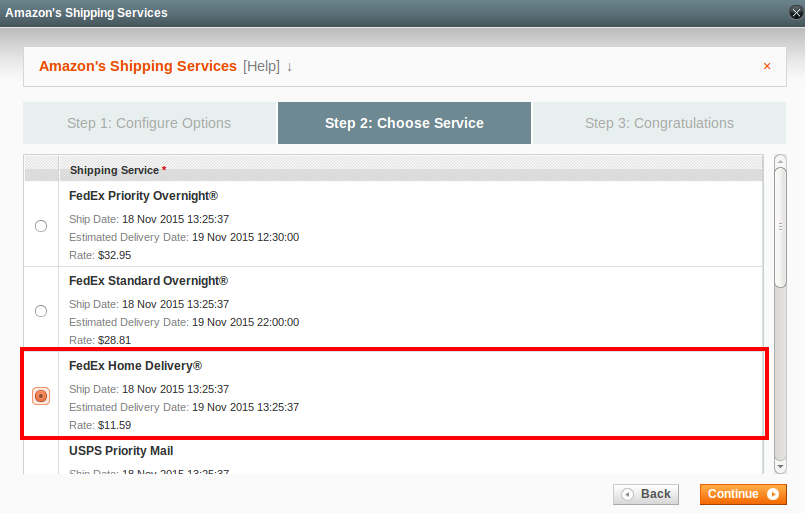
Task: Click the FedEx Home Delivery® title
Action: coord(136,366)
